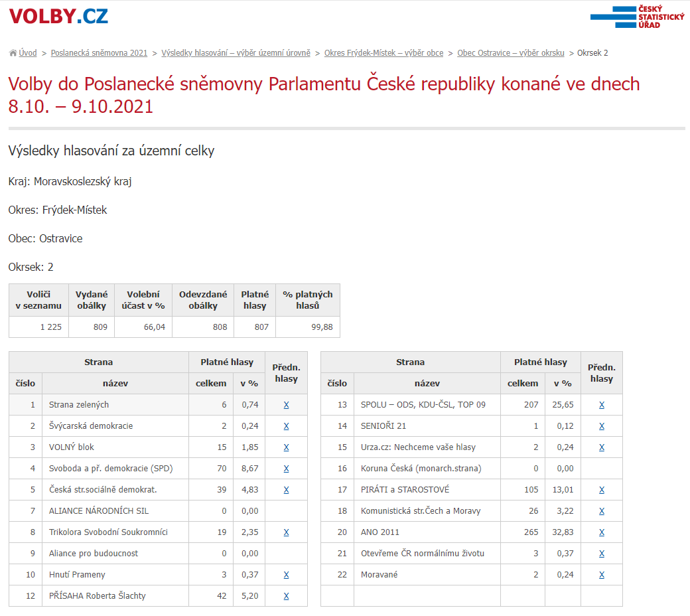The width and height of the screenshot is (690, 616).
Task: Go to Výsledky hlasování – výběr územní úrovně
Action: (x=236, y=53)
